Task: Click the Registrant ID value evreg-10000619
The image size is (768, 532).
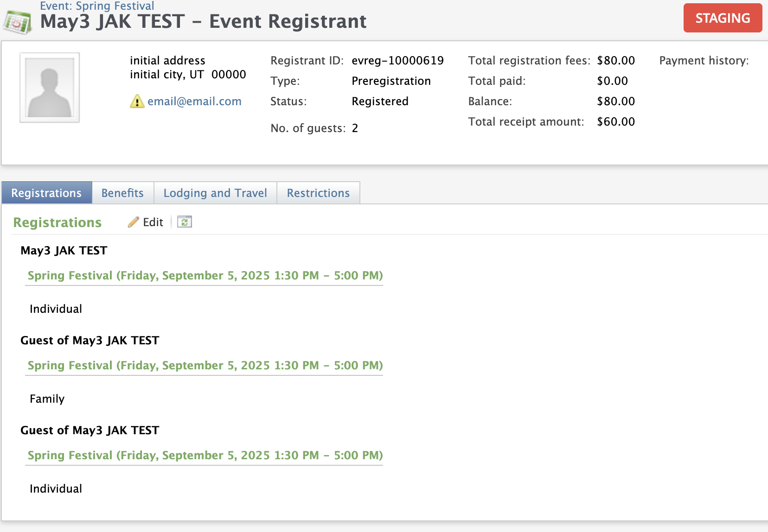Action: pyautogui.click(x=397, y=60)
